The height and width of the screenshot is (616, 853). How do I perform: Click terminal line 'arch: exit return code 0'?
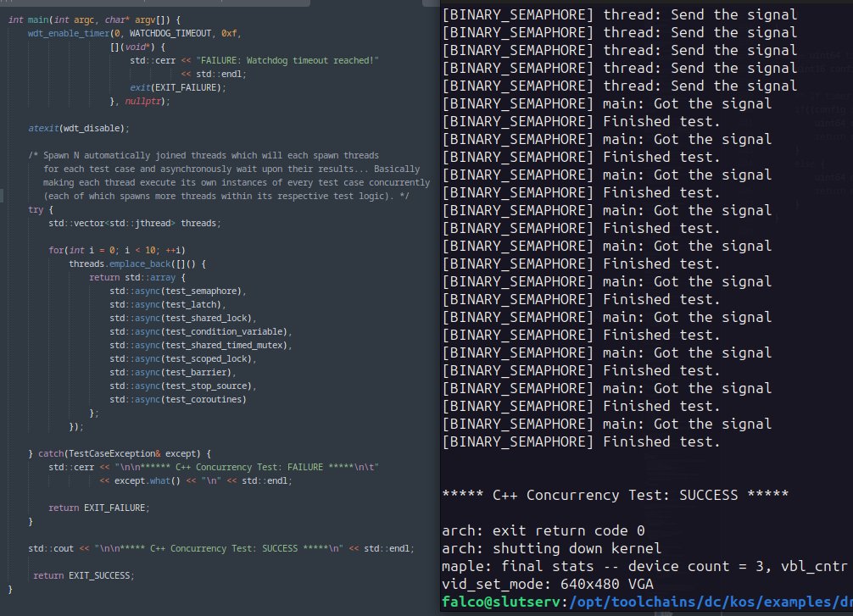pos(544,530)
